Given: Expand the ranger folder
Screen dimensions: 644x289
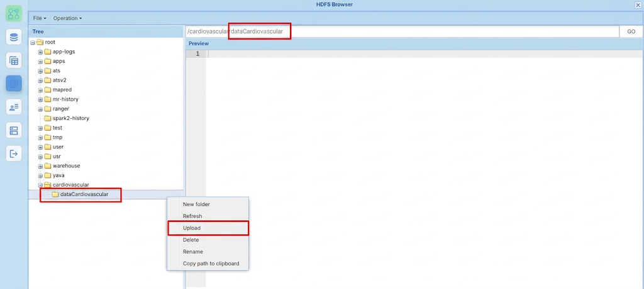Looking at the screenshot, I should pos(40,109).
